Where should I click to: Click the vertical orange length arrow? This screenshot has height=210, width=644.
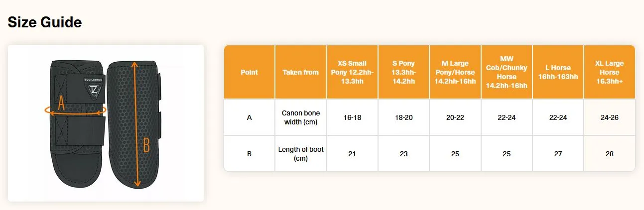(x=136, y=124)
